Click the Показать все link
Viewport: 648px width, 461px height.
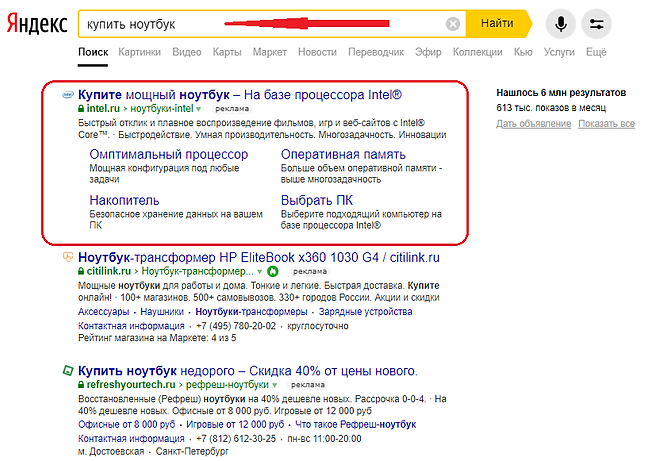pyautogui.click(x=606, y=124)
